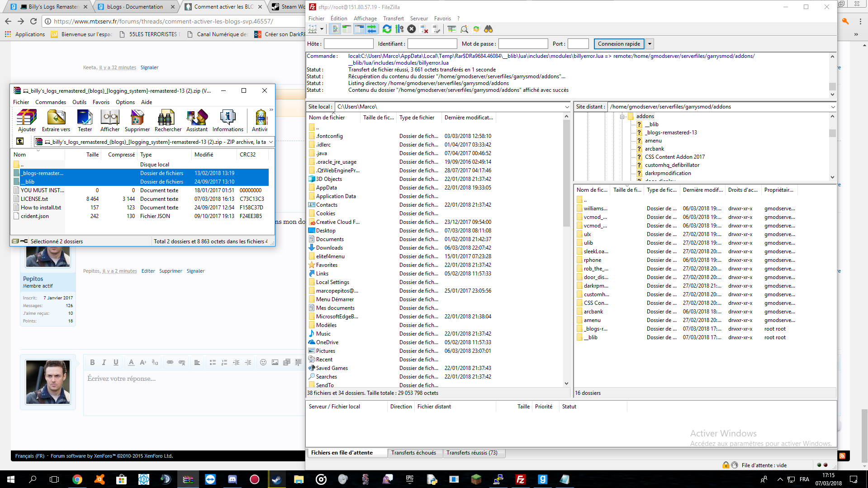
Task: Show more Chrome bookmarks chevron
Action: point(856,34)
